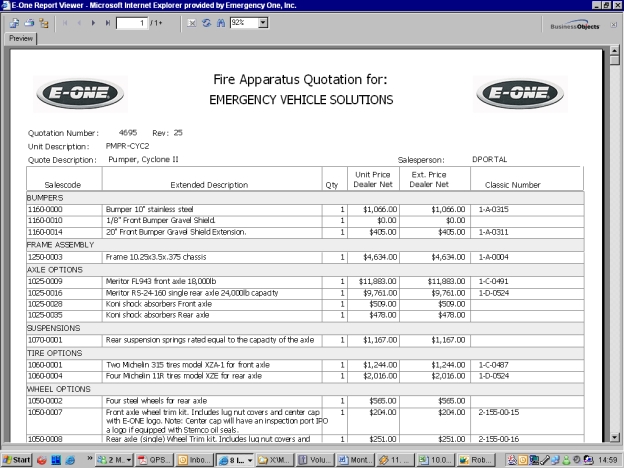Click 'Koni shock absorbers Rear axle' row
Image resolution: width=624 pixels, height=468 pixels.
coord(305,315)
